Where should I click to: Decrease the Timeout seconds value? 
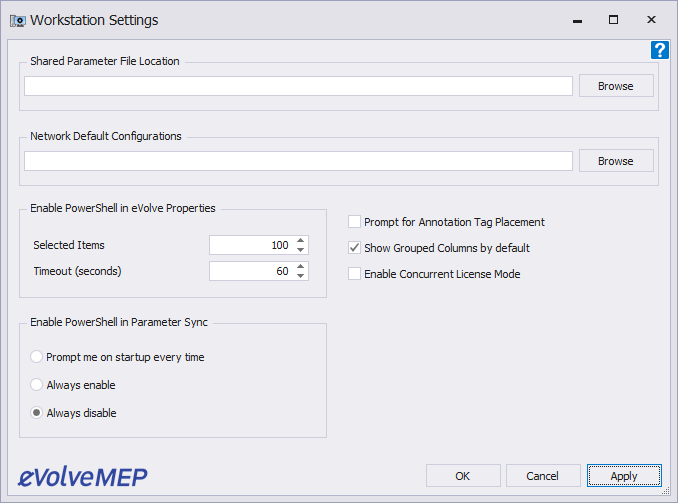coord(301,276)
